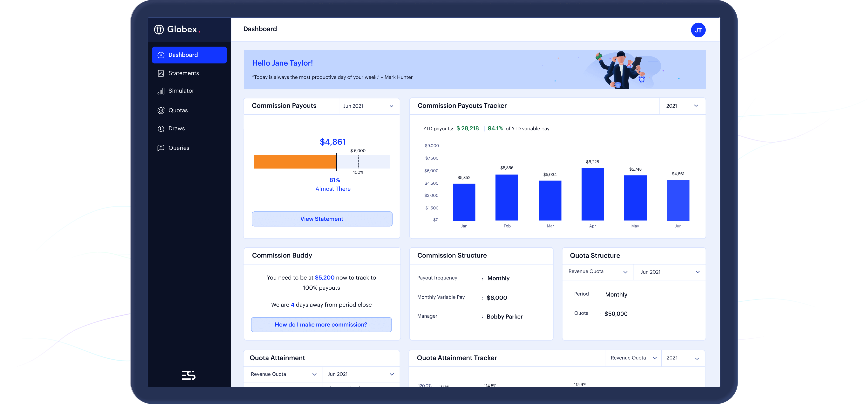The image size is (868, 404).
Task: Open the Draws section
Action: (189, 128)
